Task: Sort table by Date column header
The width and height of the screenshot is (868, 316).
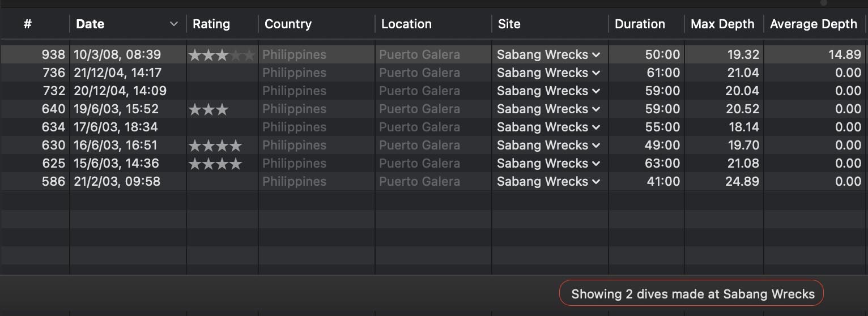Action: (91, 24)
